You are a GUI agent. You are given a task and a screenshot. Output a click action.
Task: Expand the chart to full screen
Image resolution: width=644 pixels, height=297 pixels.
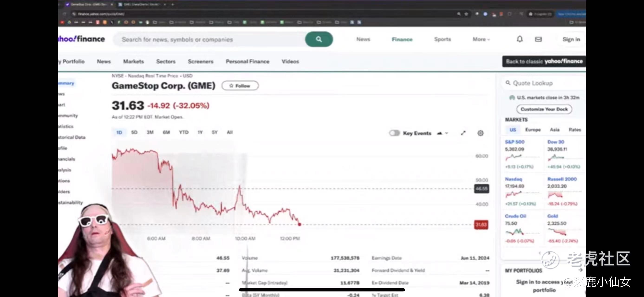pos(463,133)
